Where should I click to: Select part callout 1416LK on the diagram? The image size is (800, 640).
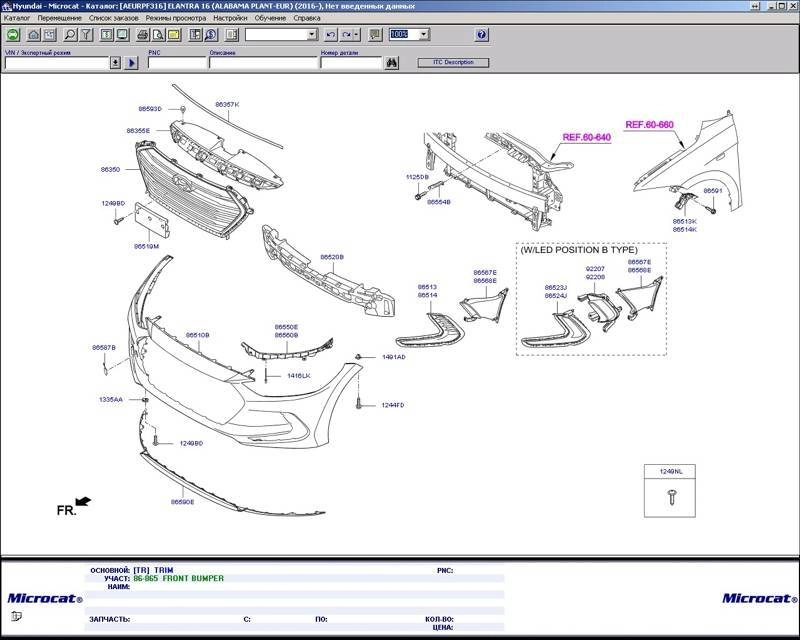298,376
